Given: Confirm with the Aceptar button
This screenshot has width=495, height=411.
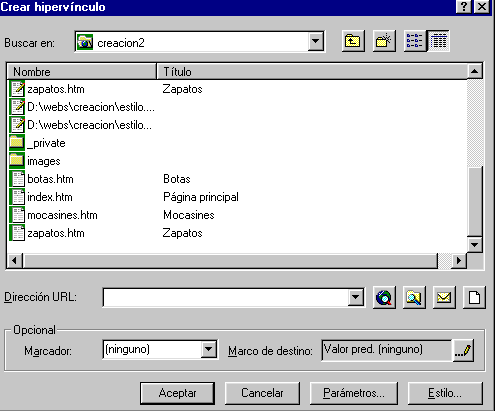Looking at the screenshot, I should tap(177, 393).
